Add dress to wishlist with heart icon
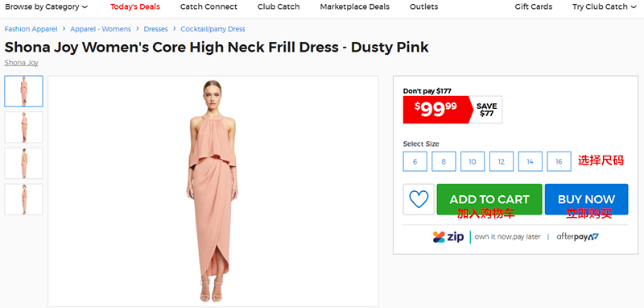 pyautogui.click(x=419, y=199)
